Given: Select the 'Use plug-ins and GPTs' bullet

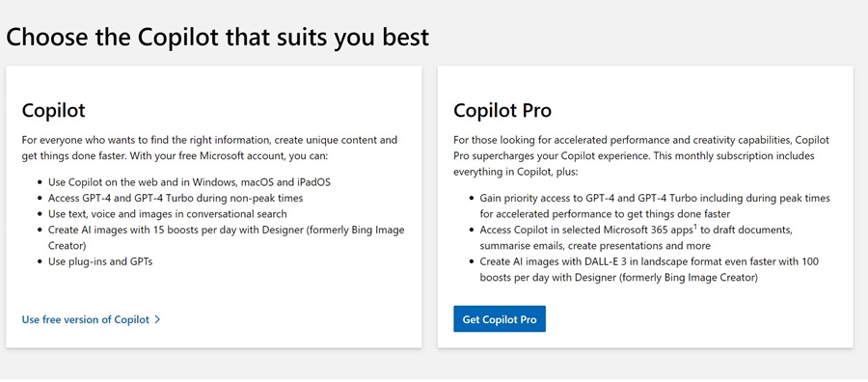Looking at the screenshot, I should pyautogui.click(x=99, y=261).
